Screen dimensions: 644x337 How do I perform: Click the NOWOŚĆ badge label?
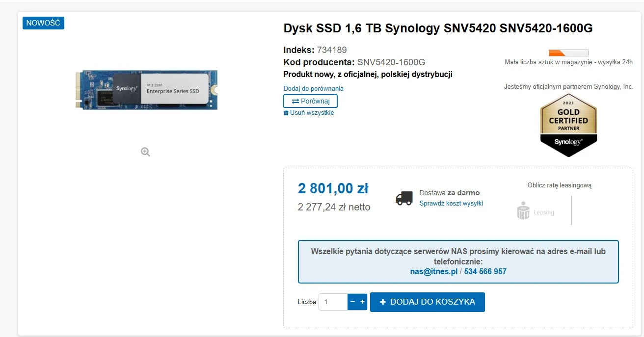coord(43,23)
